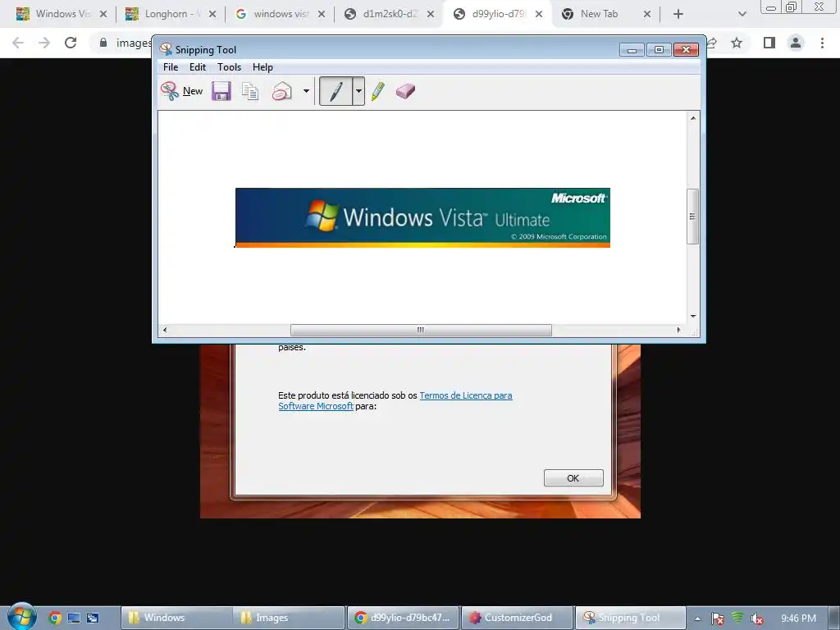Click the Windows Vista Ultimate banner image

422,217
